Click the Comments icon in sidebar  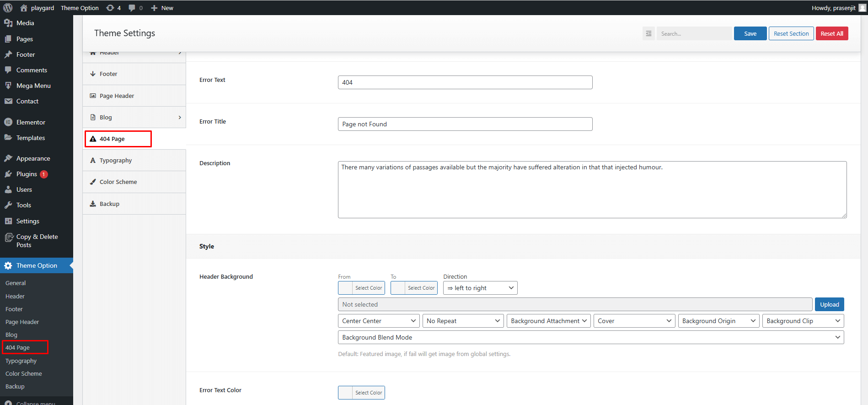coord(8,70)
